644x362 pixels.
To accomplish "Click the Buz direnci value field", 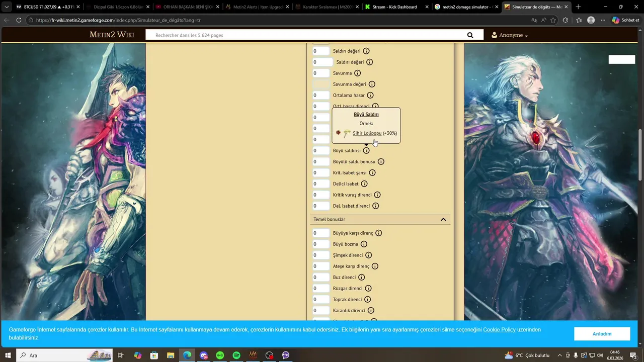I will point(321,278).
